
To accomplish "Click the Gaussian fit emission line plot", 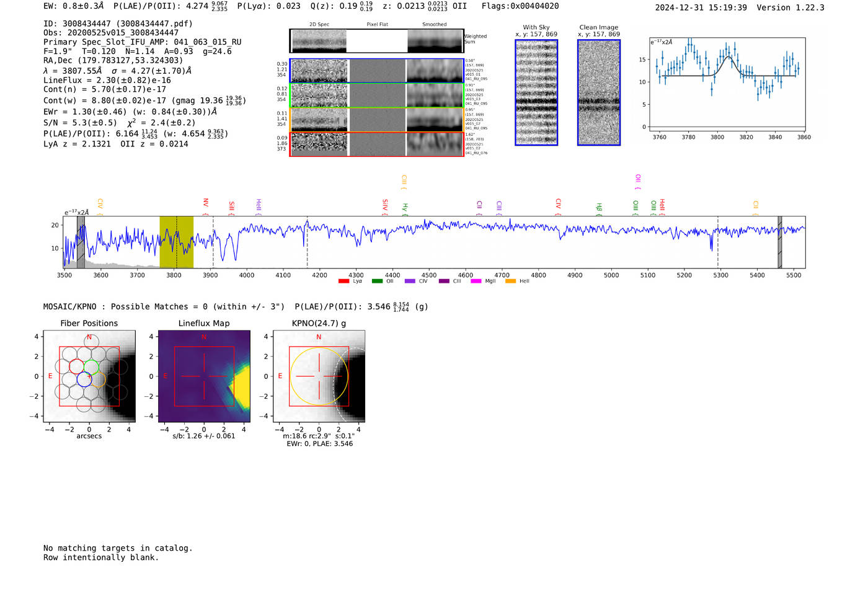I will pos(727,84).
